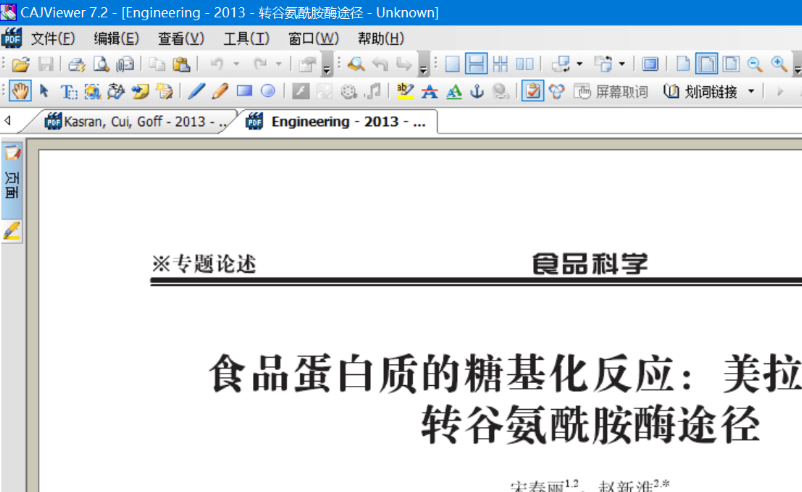
Task: Apply the strikethrough text tool
Action: (430, 92)
